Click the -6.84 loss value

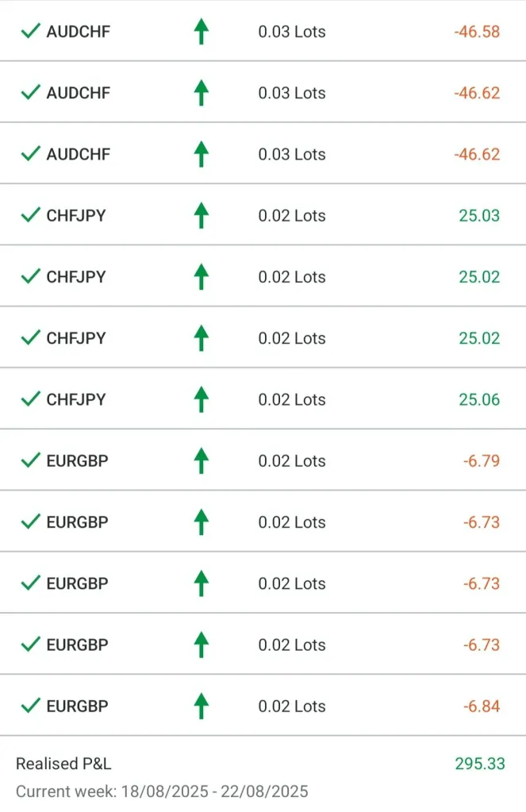482,706
